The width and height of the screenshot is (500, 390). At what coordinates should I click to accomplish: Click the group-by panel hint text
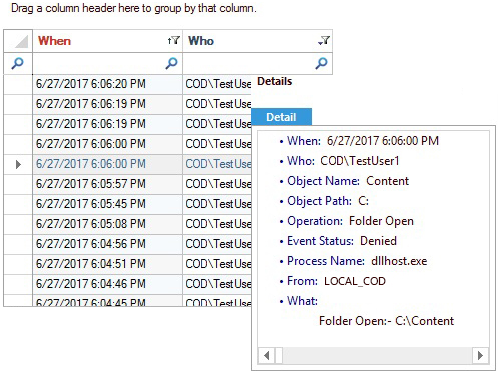click(134, 8)
